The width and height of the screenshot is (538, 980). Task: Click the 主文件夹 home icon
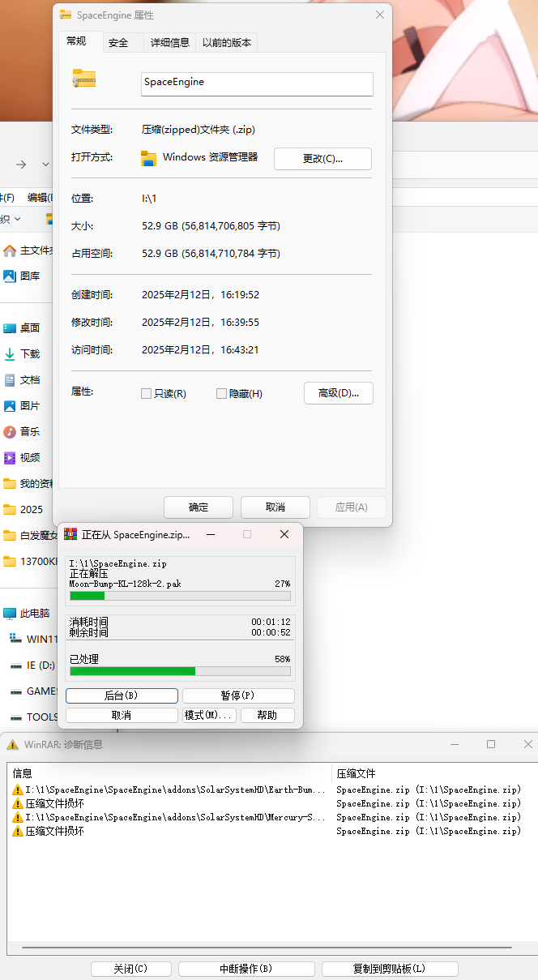10,250
